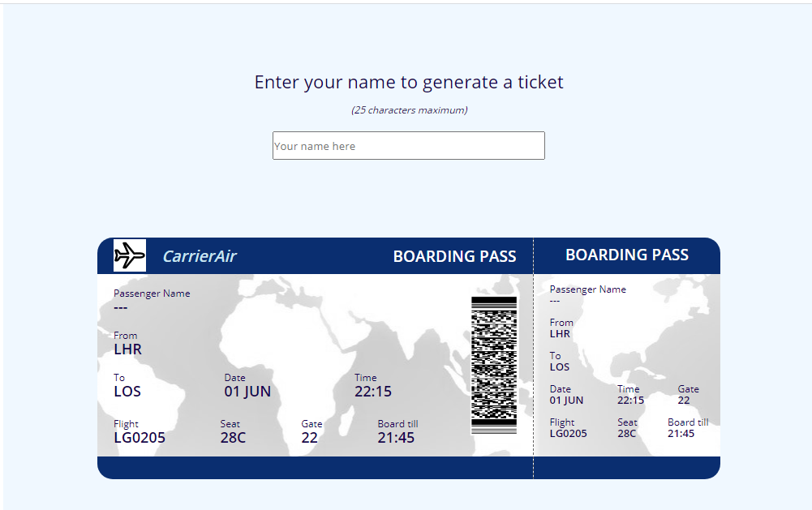
Task: Click the white airplane logo icon
Action: pyautogui.click(x=129, y=255)
